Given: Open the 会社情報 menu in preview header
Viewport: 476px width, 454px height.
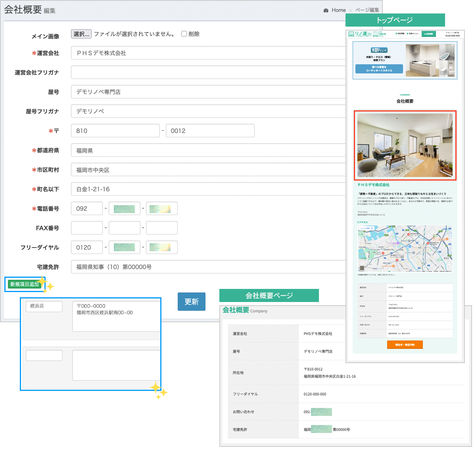Looking at the screenshot, I should tap(400, 34).
